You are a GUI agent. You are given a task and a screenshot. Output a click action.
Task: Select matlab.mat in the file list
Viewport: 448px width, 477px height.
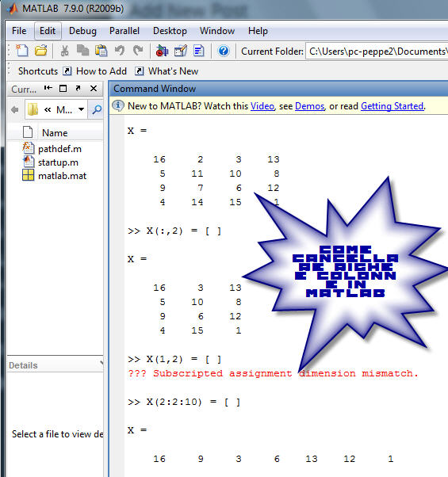62,176
